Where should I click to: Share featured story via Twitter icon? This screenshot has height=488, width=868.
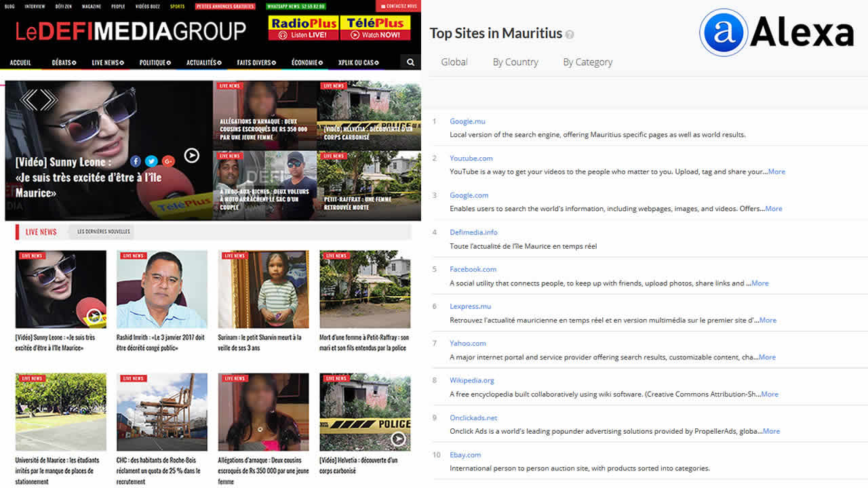click(x=151, y=161)
